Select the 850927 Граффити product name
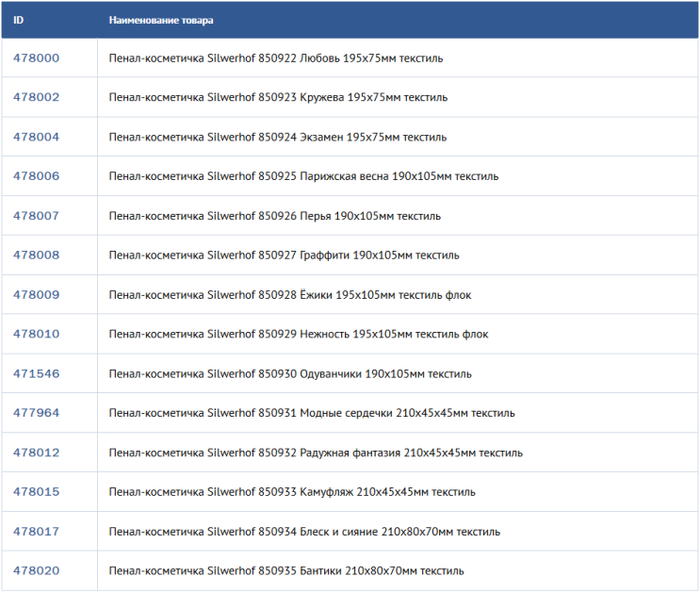700x593 pixels. coord(284,255)
